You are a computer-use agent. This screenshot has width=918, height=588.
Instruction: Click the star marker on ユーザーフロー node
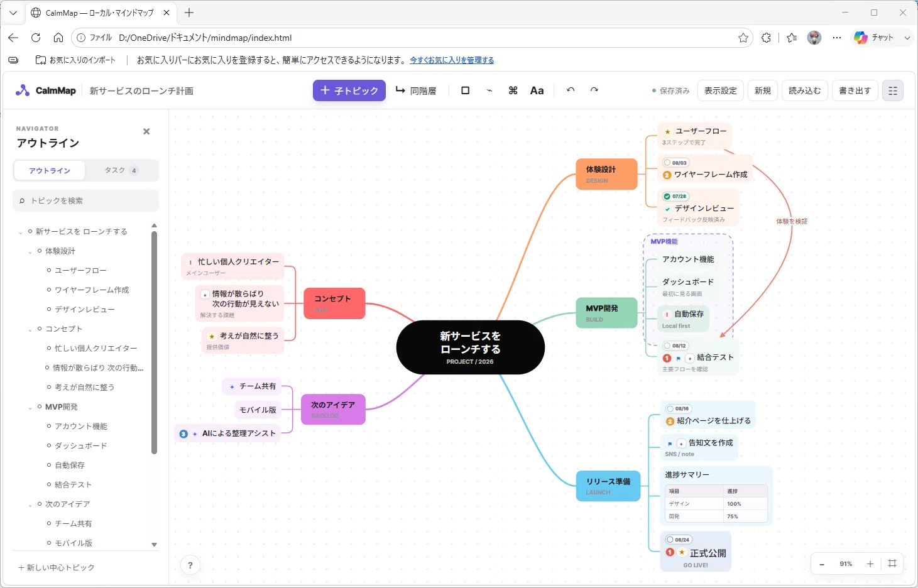[667, 132]
